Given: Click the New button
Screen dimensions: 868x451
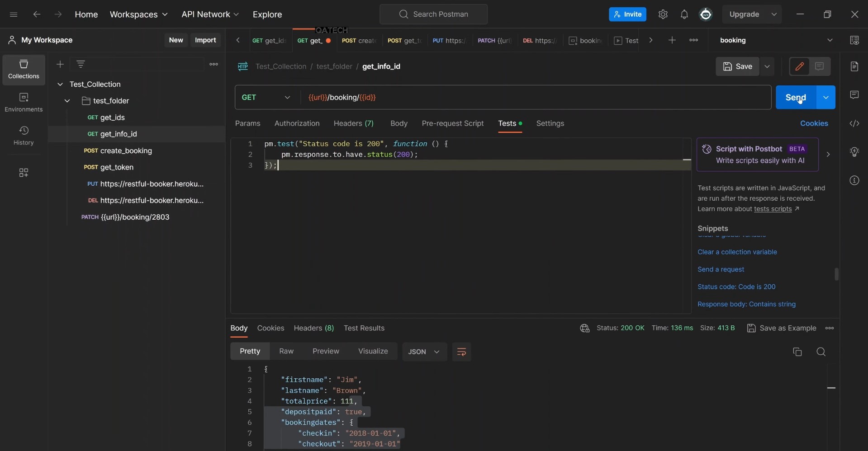Looking at the screenshot, I should pyautogui.click(x=176, y=40).
